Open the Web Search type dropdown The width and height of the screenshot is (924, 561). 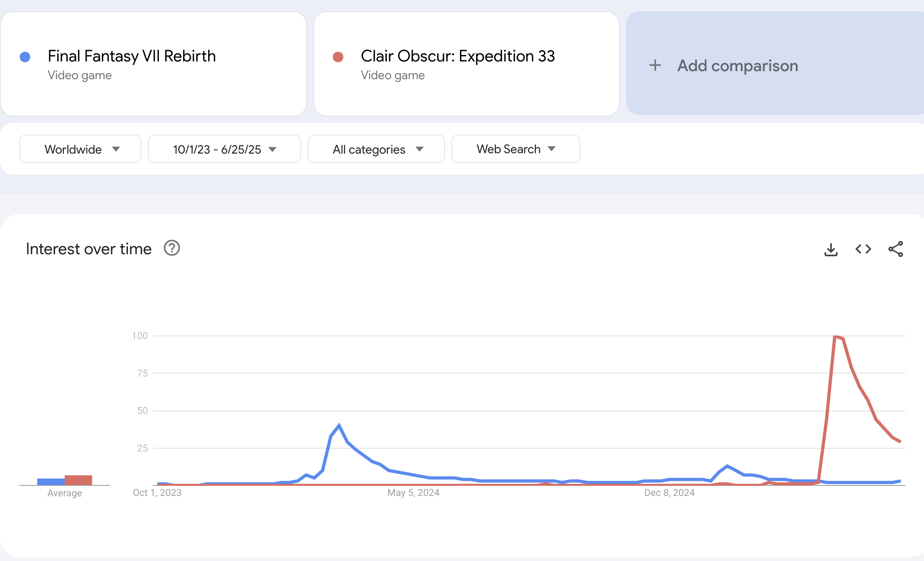pyautogui.click(x=516, y=149)
